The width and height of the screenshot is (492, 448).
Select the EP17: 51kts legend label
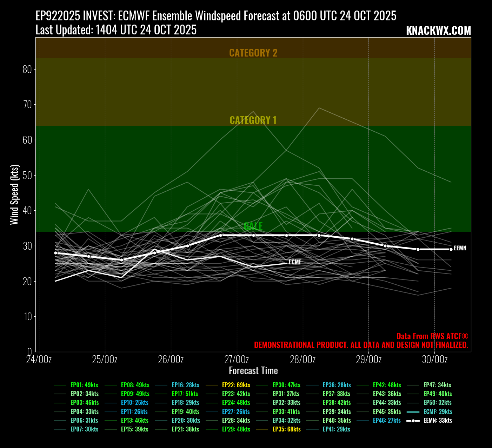coord(185,394)
